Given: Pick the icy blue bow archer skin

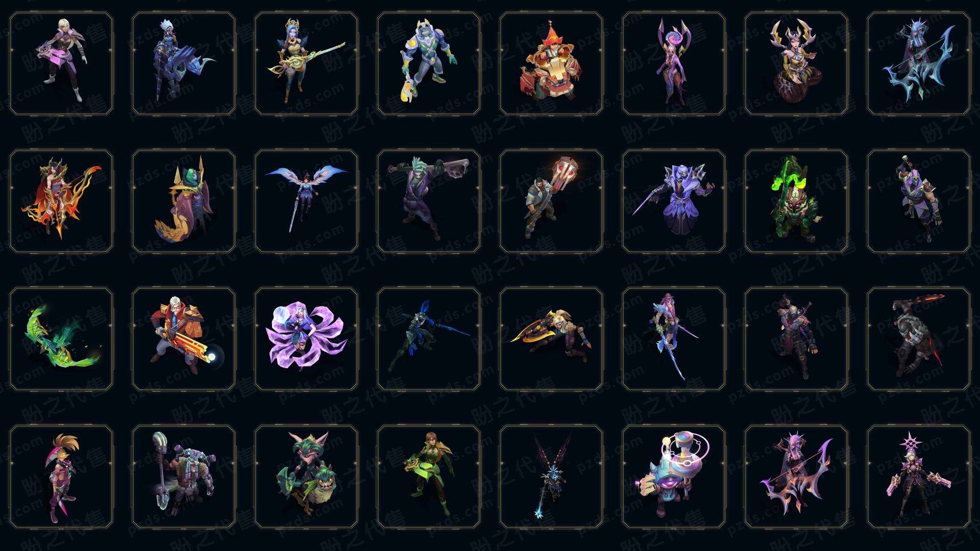Looking at the screenshot, I should pos(919,63).
